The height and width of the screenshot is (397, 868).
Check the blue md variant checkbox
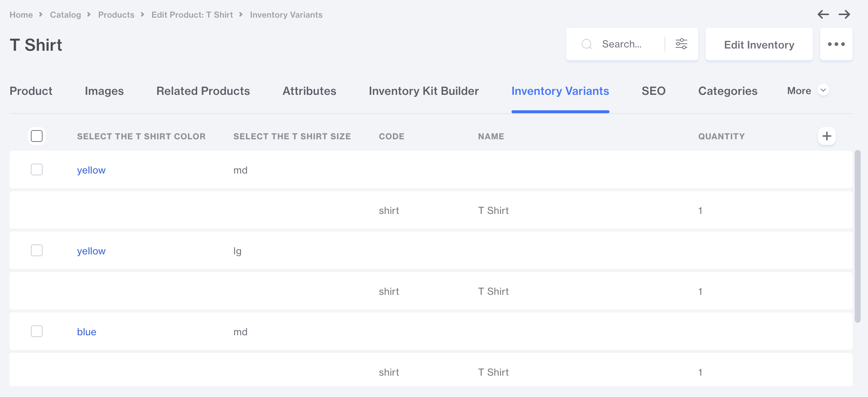tap(37, 331)
